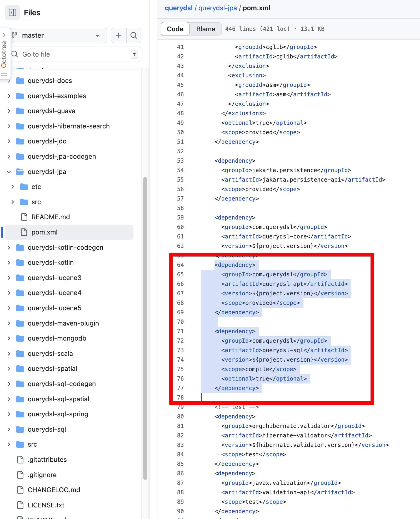The image size is (420, 519).
Task: Expand the etc folder chevron
Action: click(13, 187)
